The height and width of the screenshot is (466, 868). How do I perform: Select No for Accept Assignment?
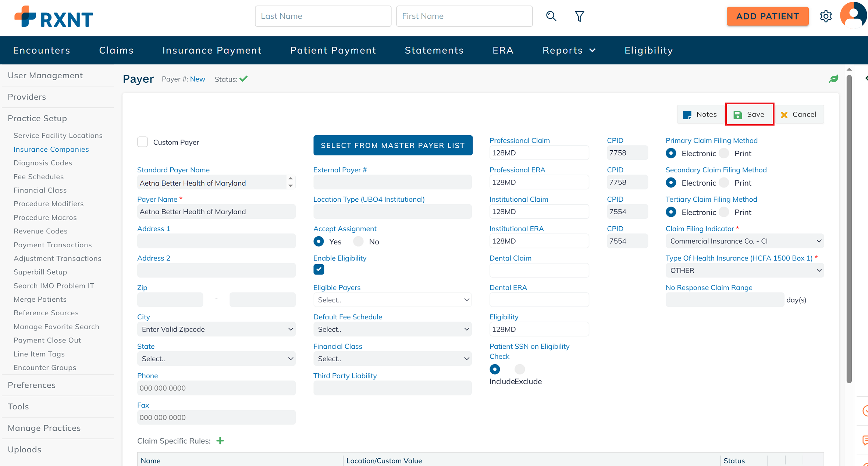point(359,241)
